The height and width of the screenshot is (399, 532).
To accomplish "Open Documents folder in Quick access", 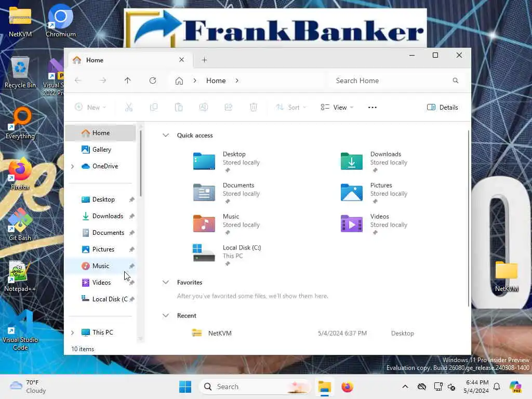I will pos(227,193).
